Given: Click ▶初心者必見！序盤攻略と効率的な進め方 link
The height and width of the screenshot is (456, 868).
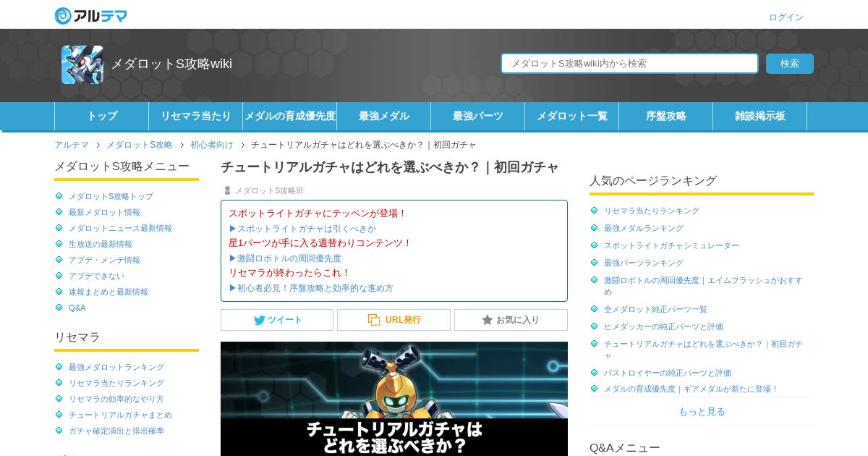Looking at the screenshot, I should tap(311, 288).
